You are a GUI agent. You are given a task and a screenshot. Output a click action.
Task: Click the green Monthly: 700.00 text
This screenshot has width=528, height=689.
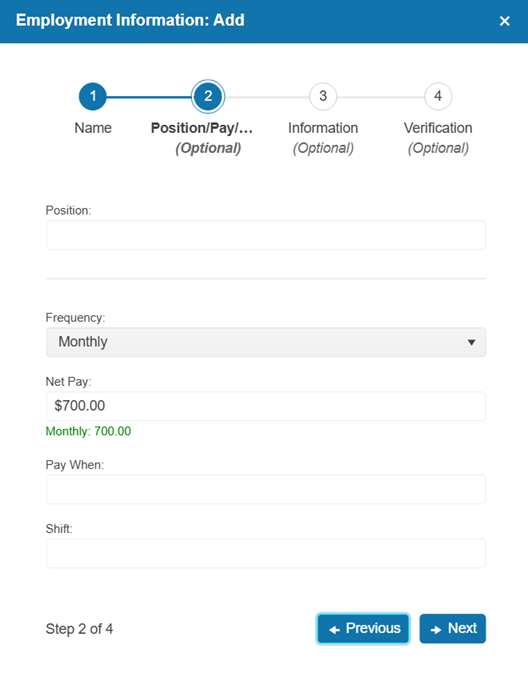[x=88, y=431]
